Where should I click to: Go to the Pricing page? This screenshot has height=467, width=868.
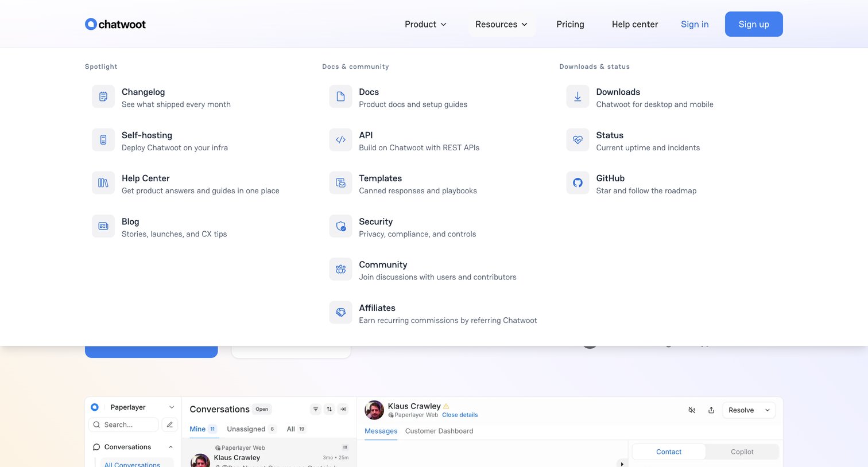(570, 24)
